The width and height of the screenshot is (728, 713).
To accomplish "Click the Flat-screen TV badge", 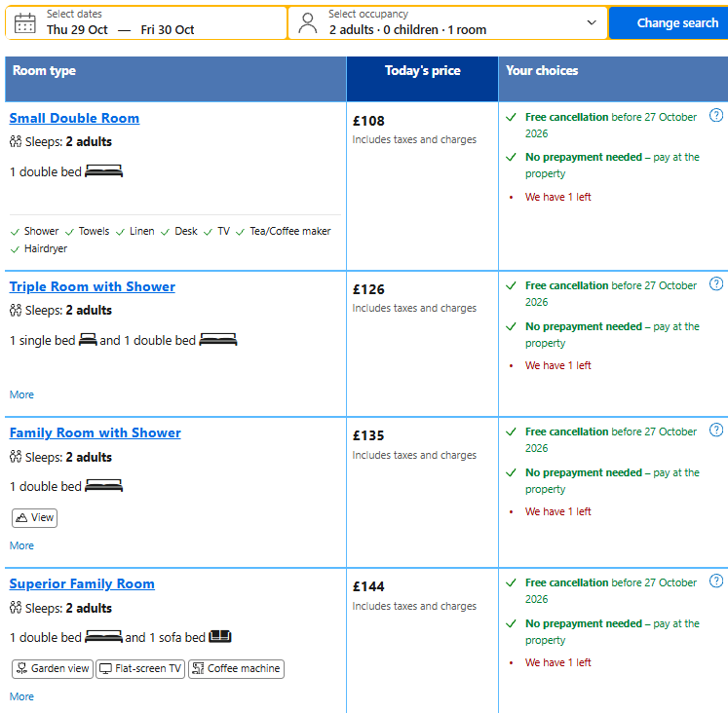I will pyautogui.click(x=140, y=669).
